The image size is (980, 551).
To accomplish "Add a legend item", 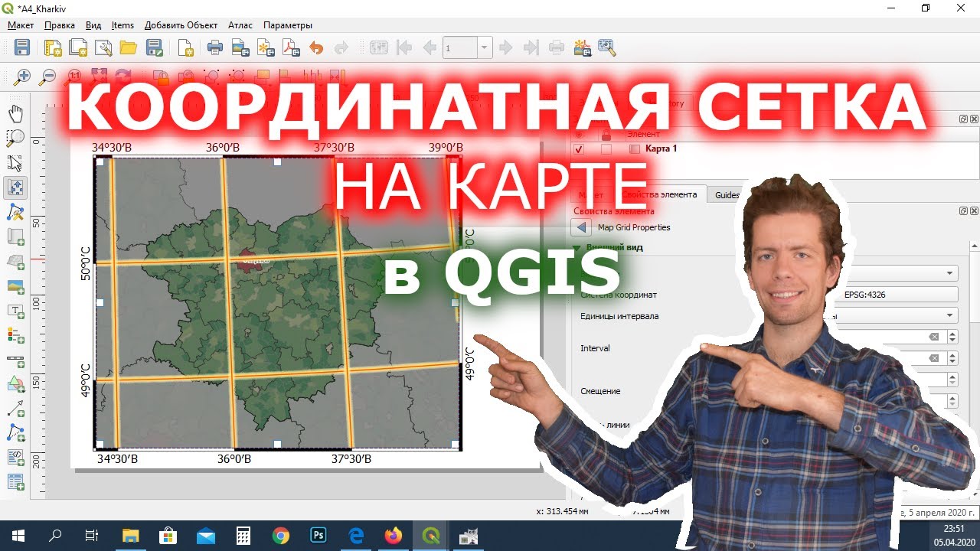I will pyautogui.click(x=15, y=335).
